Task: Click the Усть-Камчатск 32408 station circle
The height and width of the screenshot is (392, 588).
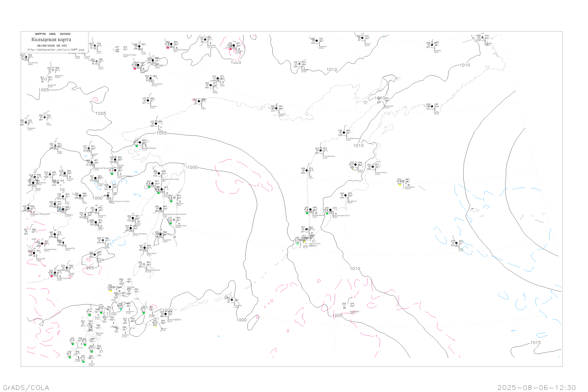Action: coord(373,167)
